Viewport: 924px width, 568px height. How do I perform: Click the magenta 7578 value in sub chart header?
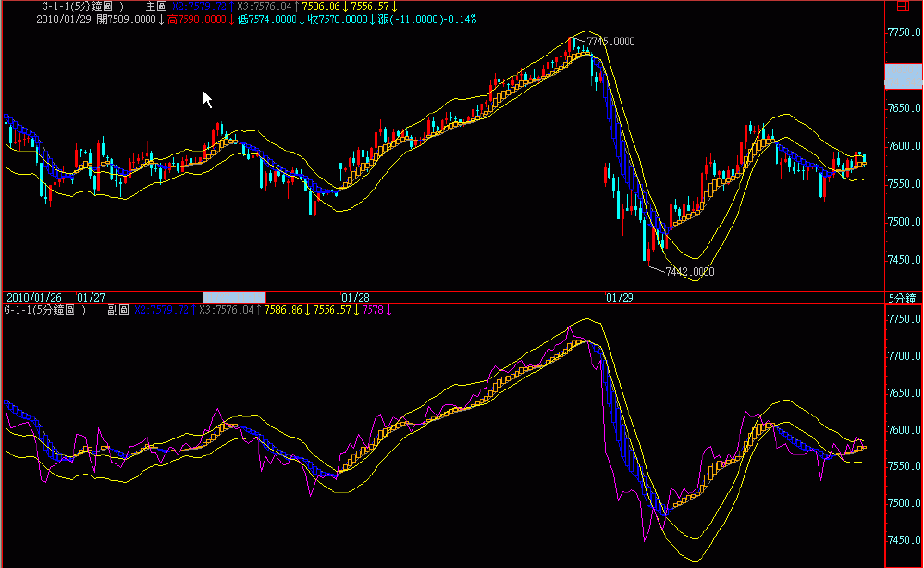[372, 310]
